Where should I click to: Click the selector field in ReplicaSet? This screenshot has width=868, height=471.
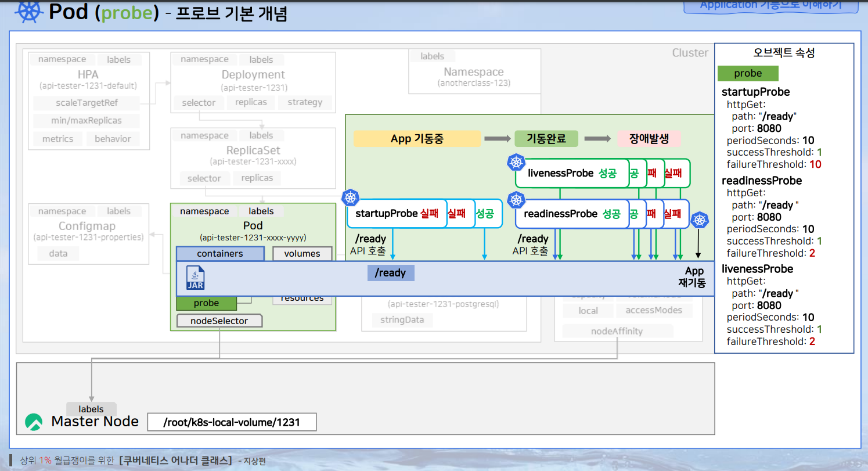[x=204, y=178]
